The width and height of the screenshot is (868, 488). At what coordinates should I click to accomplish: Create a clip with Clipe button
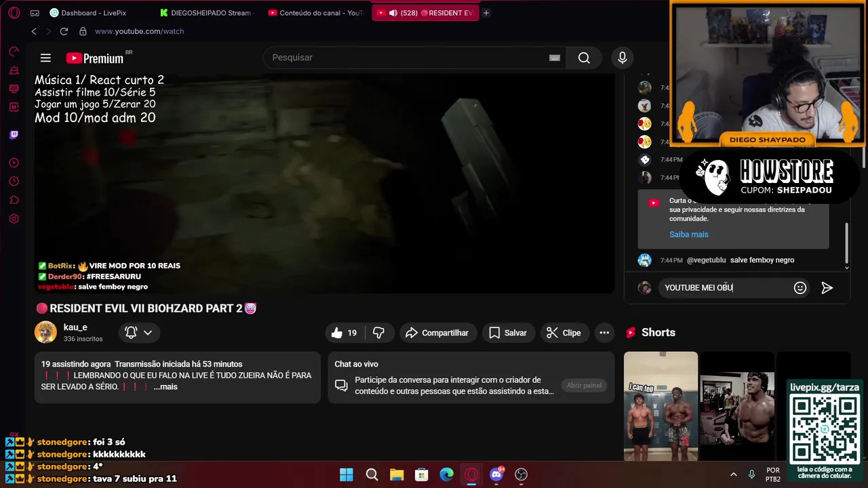[x=564, y=333]
